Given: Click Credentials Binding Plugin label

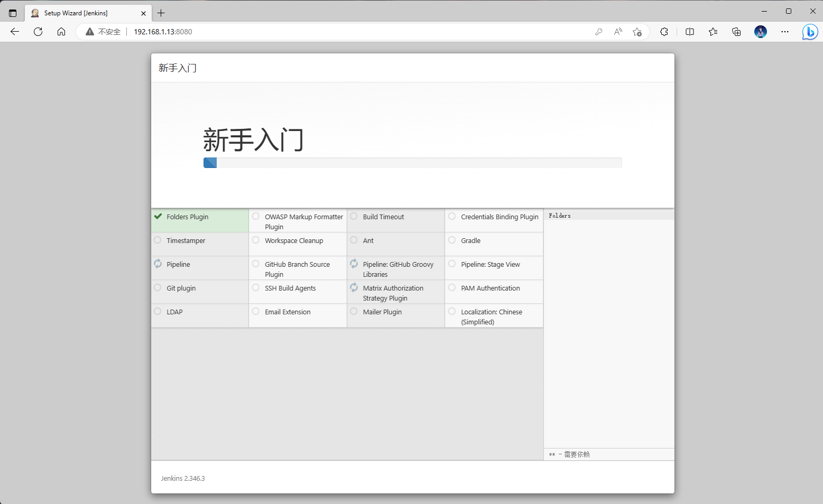Looking at the screenshot, I should click(x=500, y=217).
